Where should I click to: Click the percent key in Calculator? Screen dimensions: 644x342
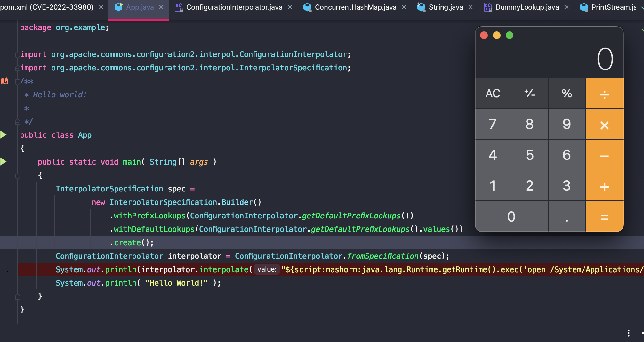(567, 94)
